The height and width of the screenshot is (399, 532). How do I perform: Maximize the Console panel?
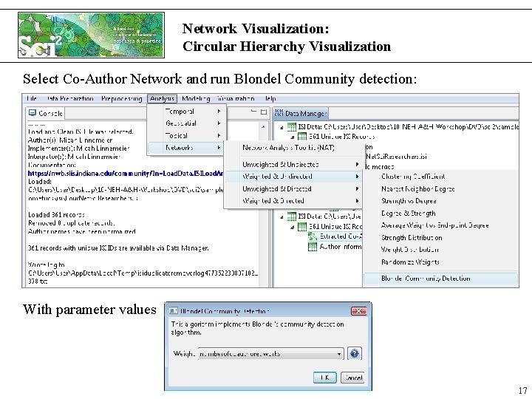coord(264,112)
